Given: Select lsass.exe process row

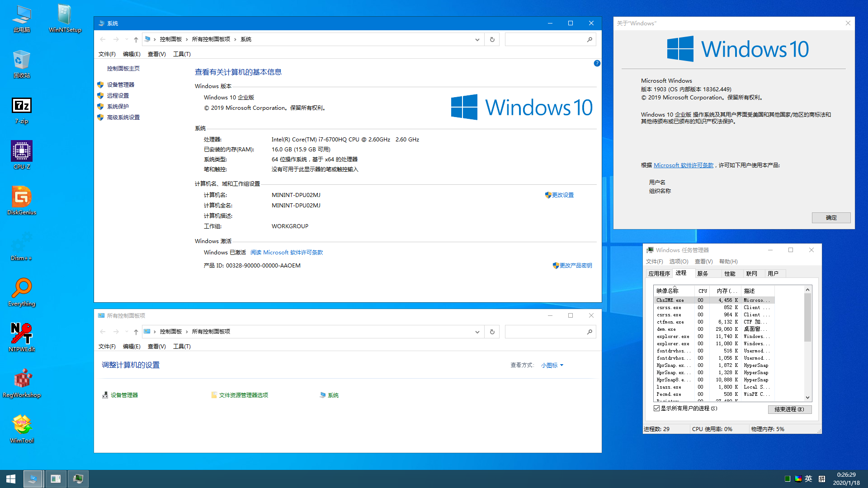Looking at the screenshot, I should coord(714,387).
